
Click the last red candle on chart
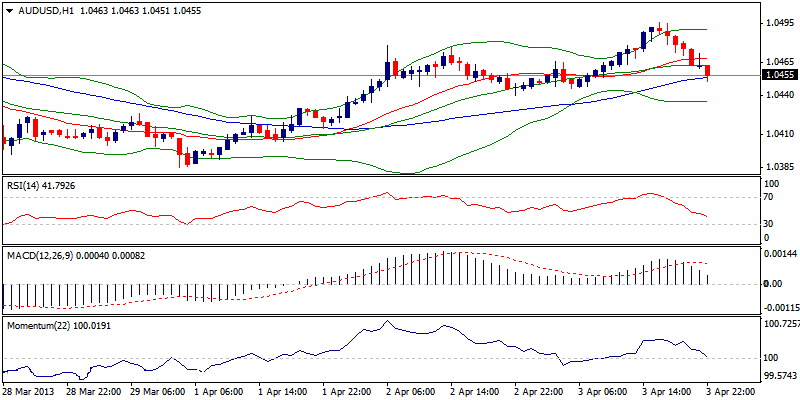point(708,70)
